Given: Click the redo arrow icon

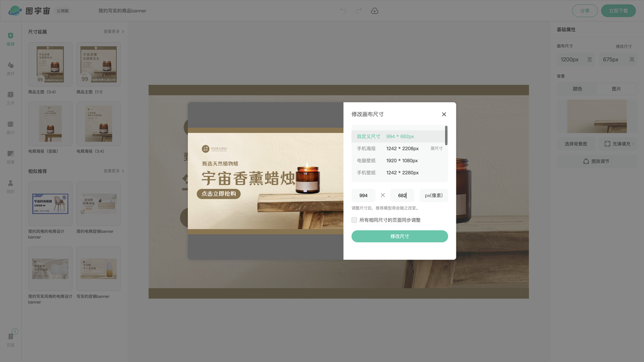Looking at the screenshot, I should point(358,11).
